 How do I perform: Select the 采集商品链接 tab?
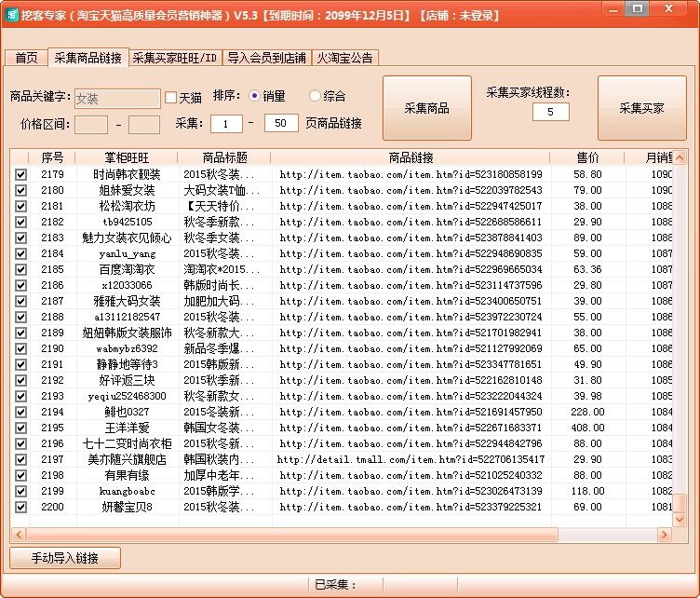87,58
